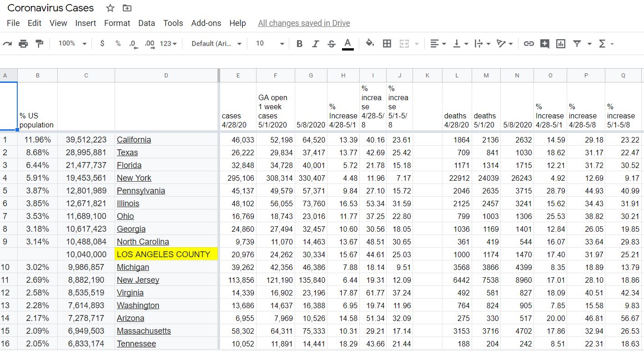This screenshot has width=644, height=351.
Task: Toggle bold formatting
Action: tap(299, 43)
